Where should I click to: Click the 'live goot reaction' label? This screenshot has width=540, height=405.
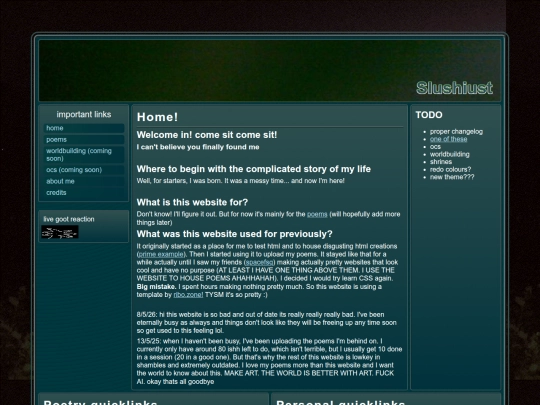pos(69,219)
